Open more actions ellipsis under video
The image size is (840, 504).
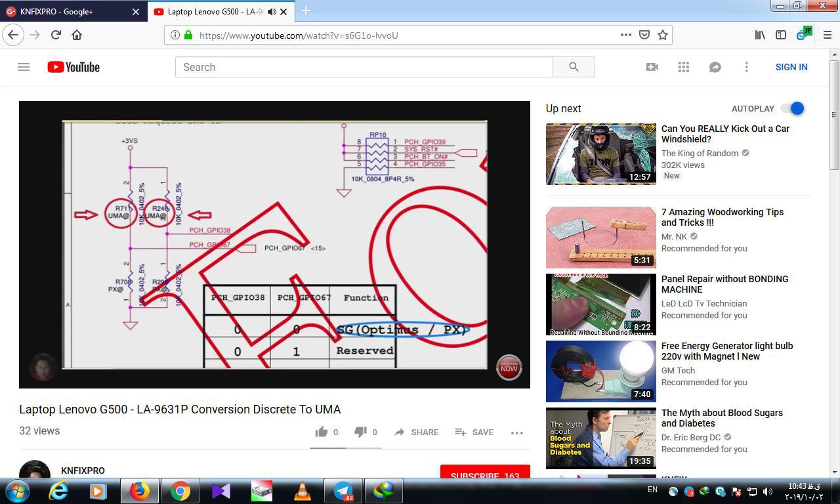coord(517,432)
